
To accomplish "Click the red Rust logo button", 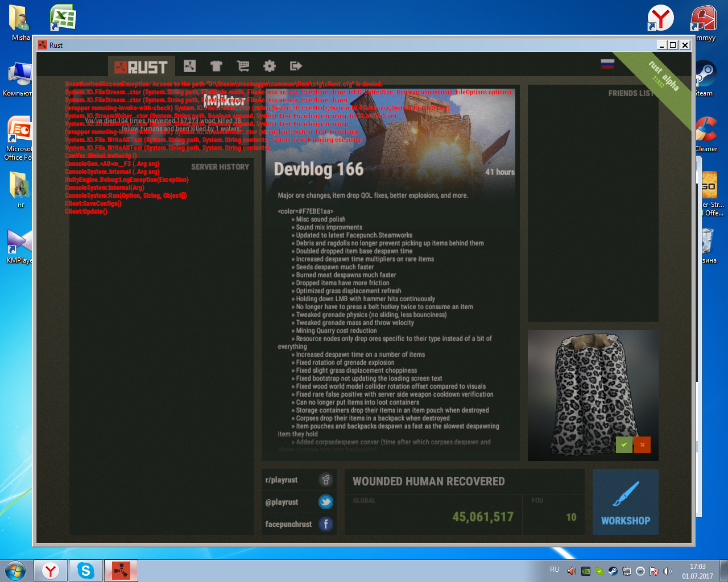I will point(140,66).
